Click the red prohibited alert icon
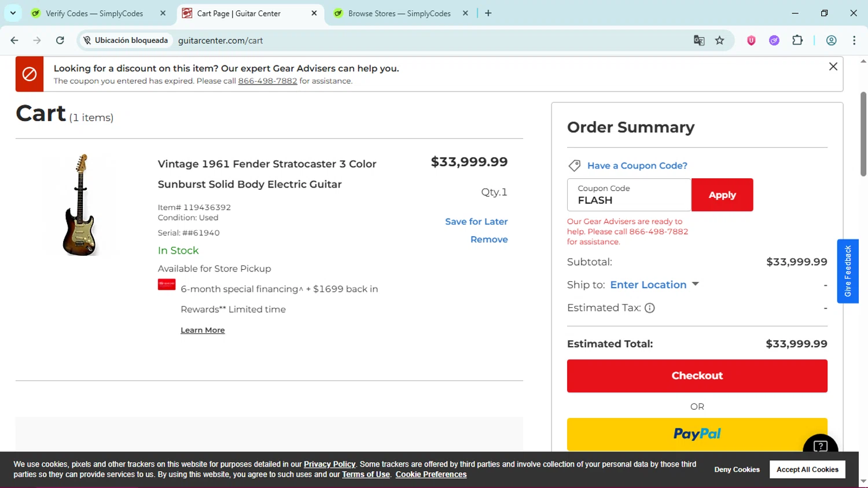The image size is (868, 488). click(x=30, y=74)
